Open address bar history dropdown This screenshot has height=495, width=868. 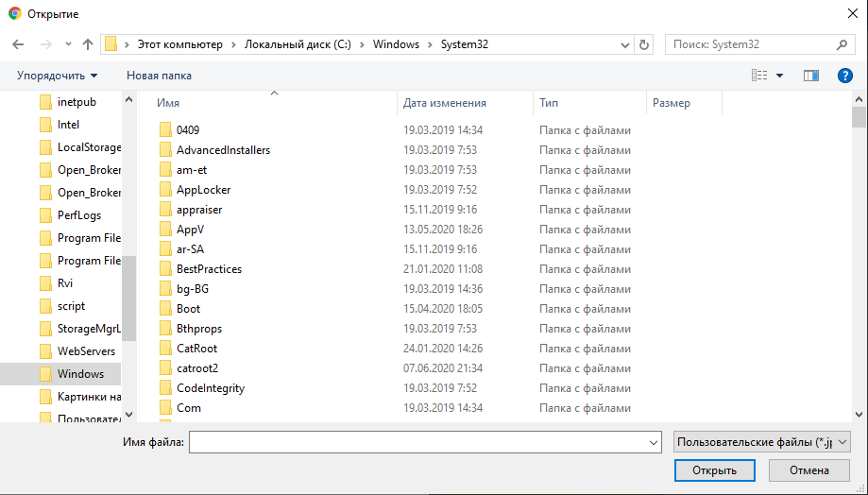tap(625, 44)
